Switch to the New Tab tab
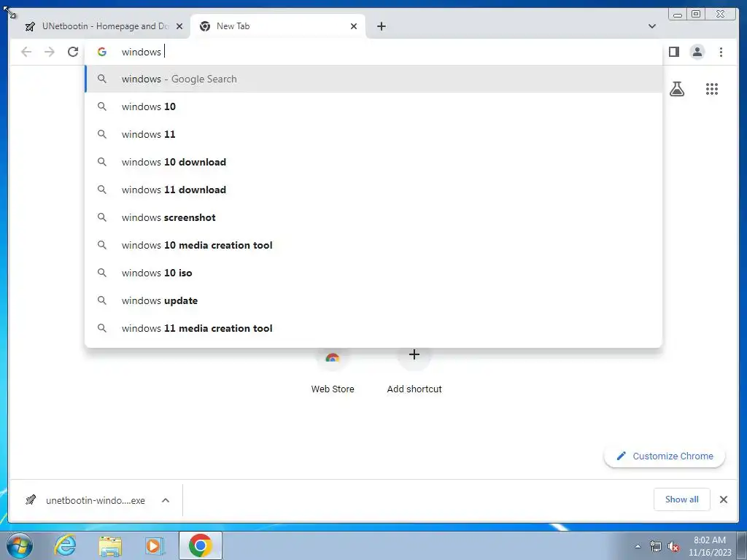The image size is (747, 560). click(x=277, y=26)
